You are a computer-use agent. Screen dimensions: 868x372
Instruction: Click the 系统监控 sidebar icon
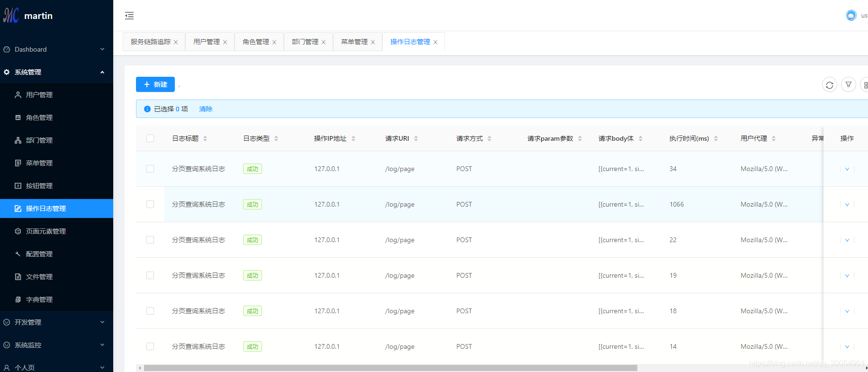coord(7,345)
